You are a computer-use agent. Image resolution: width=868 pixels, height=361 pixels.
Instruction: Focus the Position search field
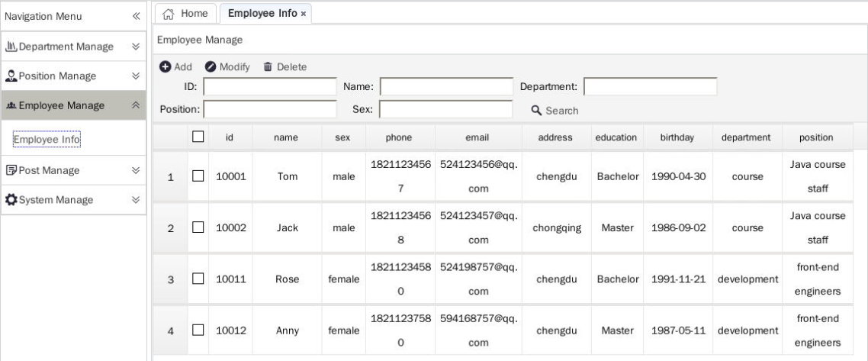270,109
